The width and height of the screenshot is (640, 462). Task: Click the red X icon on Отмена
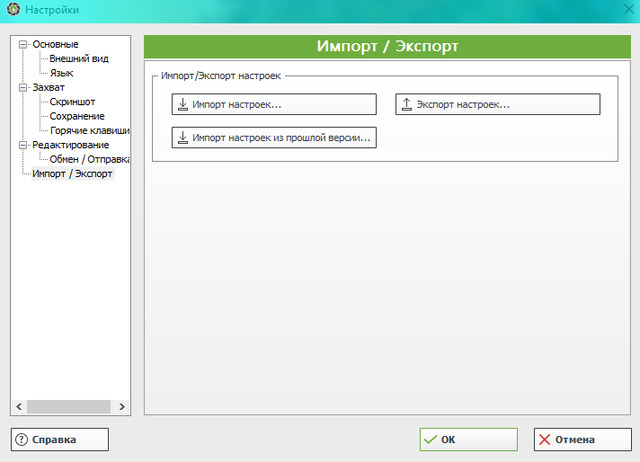(544, 439)
